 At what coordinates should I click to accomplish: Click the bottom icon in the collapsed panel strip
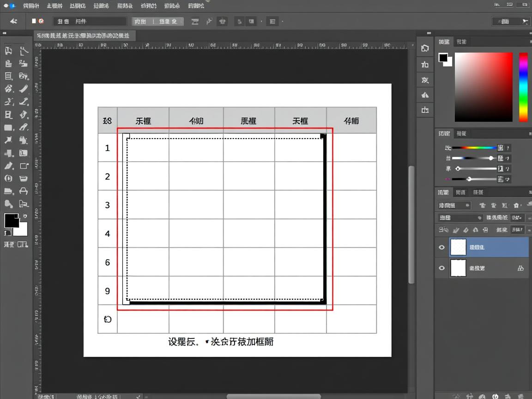[425, 110]
